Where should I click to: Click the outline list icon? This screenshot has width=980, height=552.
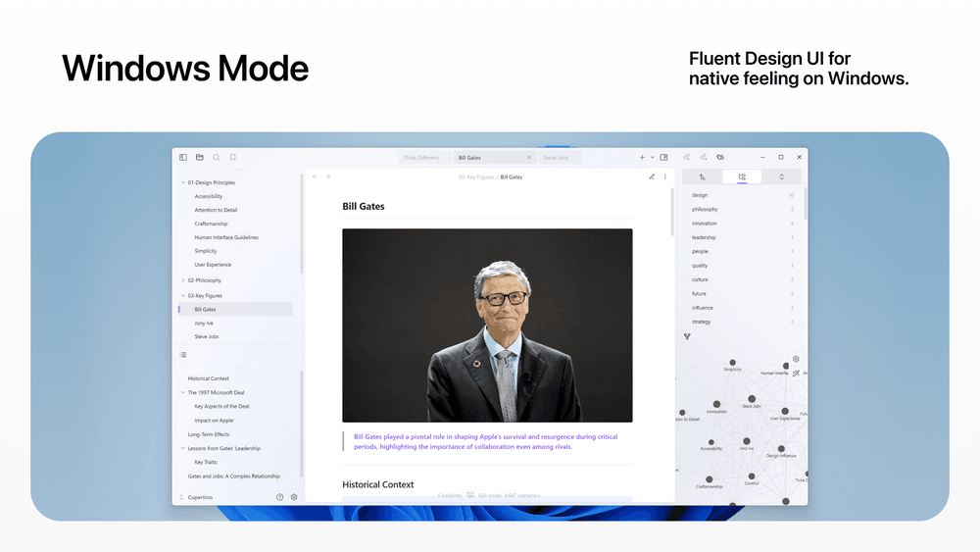click(183, 355)
